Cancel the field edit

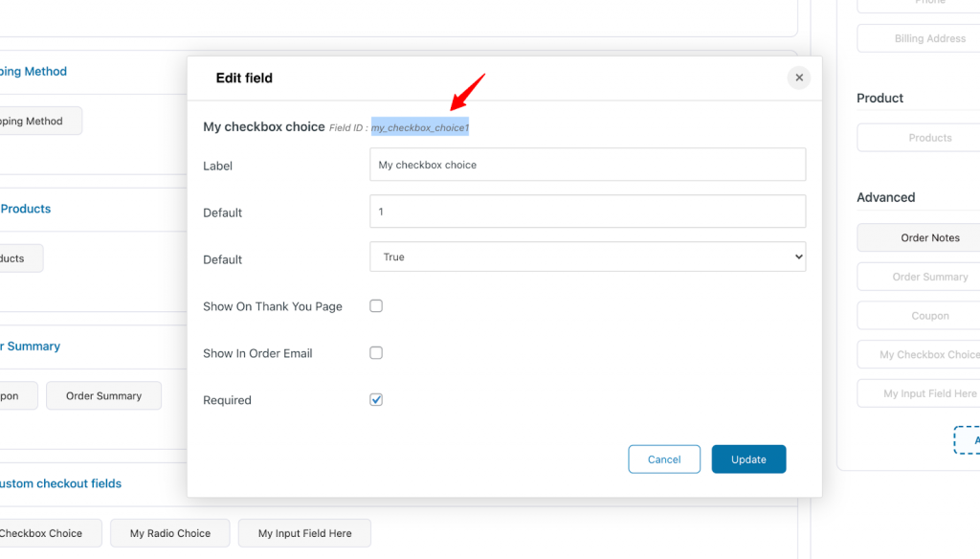click(x=664, y=458)
